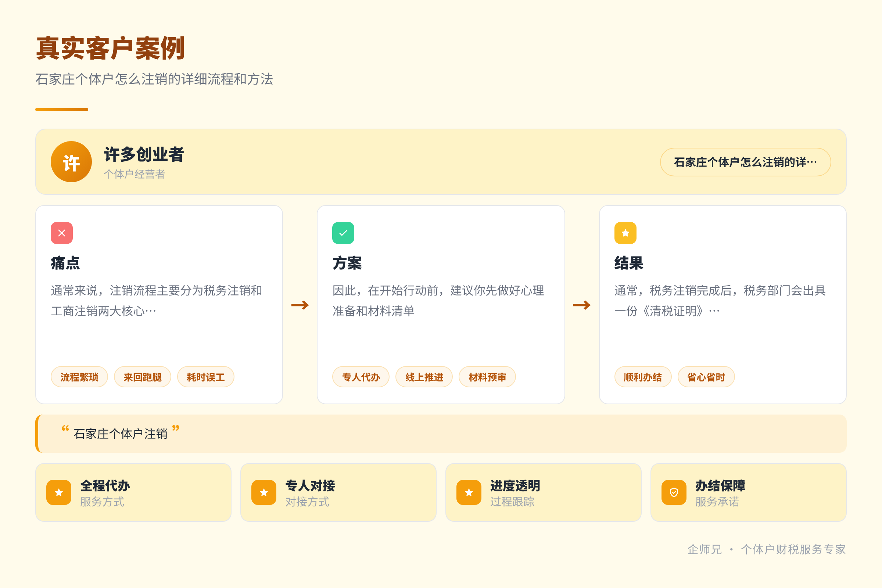The image size is (882, 588).
Task: Select the 来回跑腿 tag
Action: click(143, 377)
